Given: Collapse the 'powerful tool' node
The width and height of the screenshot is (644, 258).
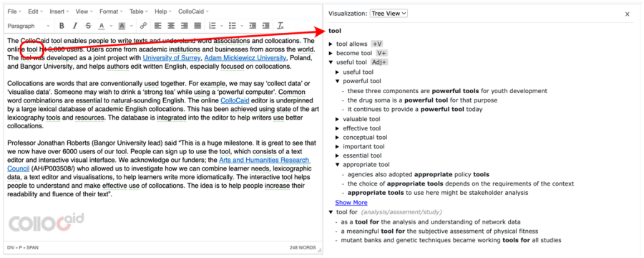Looking at the screenshot, I should tap(338, 82).
